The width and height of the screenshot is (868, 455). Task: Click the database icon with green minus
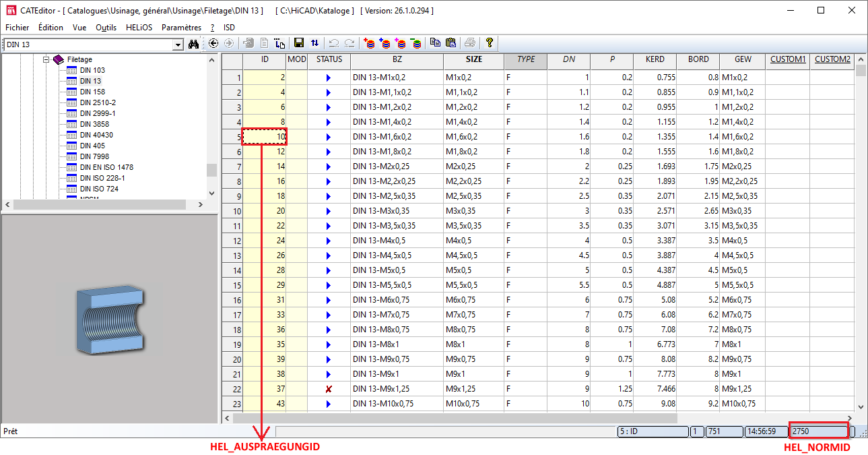click(x=417, y=43)
